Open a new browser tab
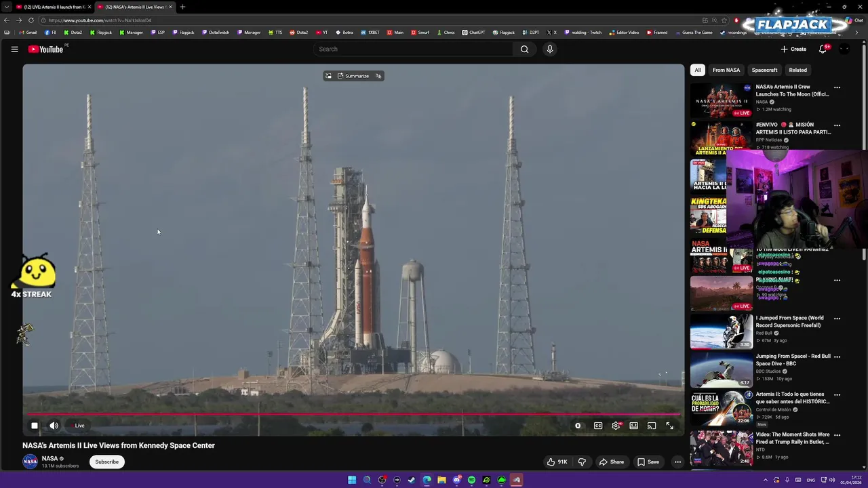Viewport: 868px width, 488px height. click(182, 7)
